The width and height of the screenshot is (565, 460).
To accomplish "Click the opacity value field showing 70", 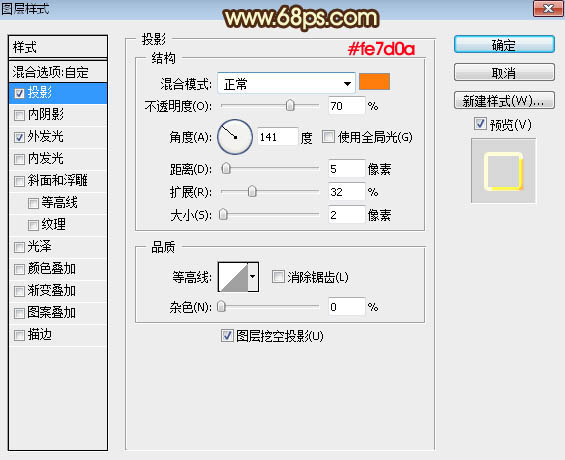I will click(x=346, y=106).
